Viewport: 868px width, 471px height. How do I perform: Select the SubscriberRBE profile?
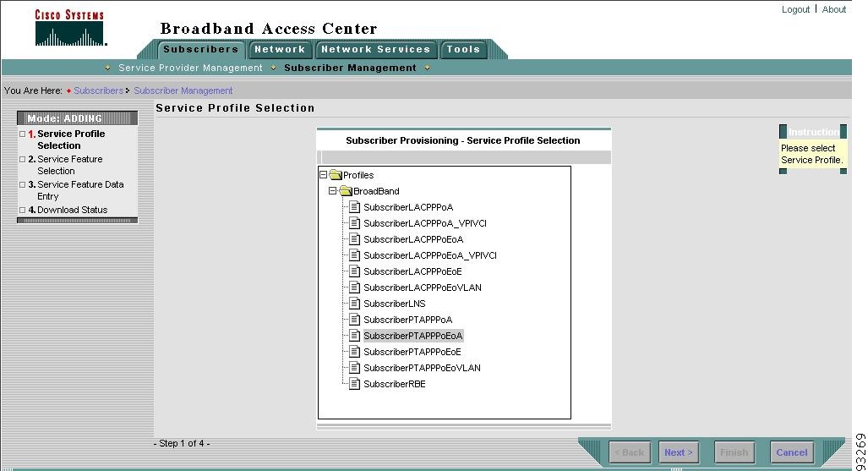395,384
